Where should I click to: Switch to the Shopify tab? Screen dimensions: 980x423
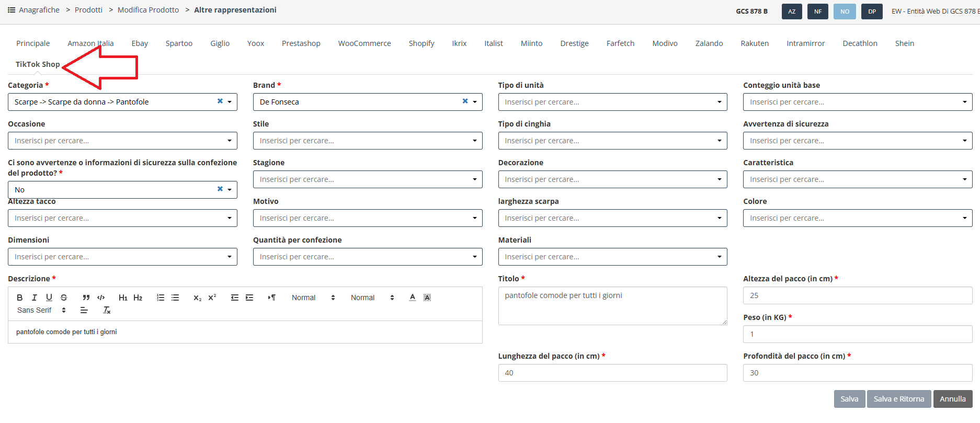pos(421,43)
